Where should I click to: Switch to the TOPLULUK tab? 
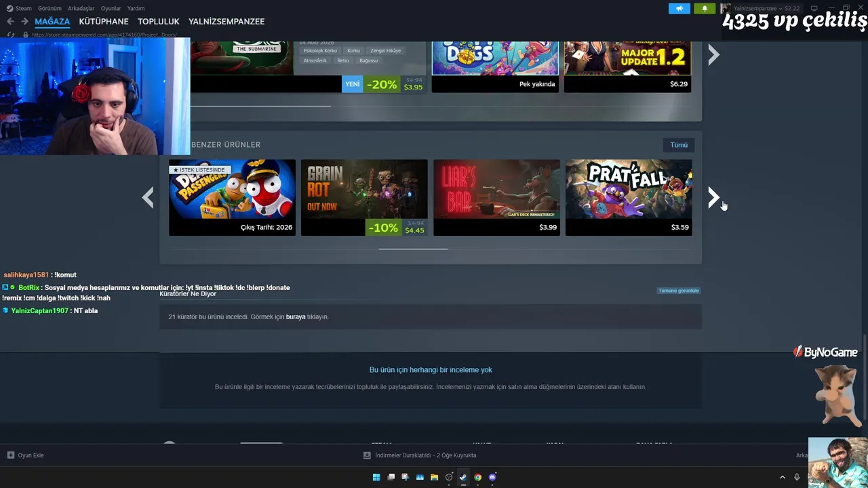pos(159,22)
